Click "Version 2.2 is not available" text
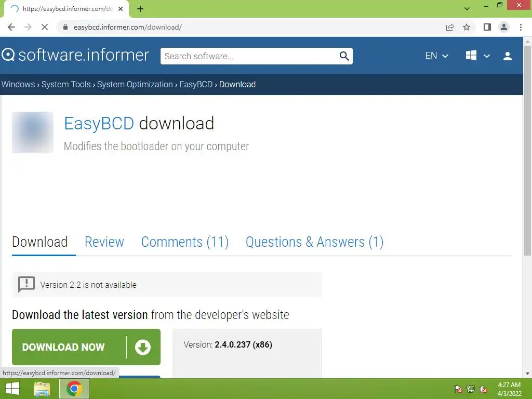The width and height of the screenshot is (532, 399). [88, 285]
